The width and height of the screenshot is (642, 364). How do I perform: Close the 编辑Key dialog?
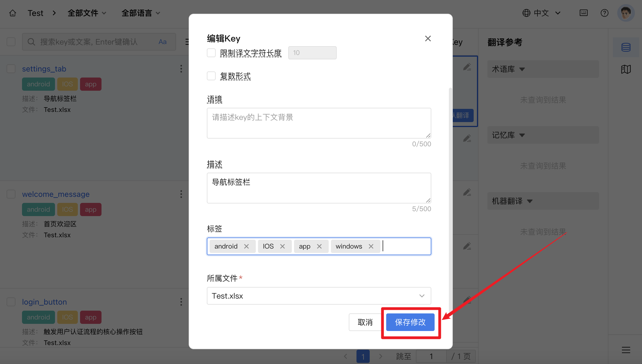click(x=428, y=38)
